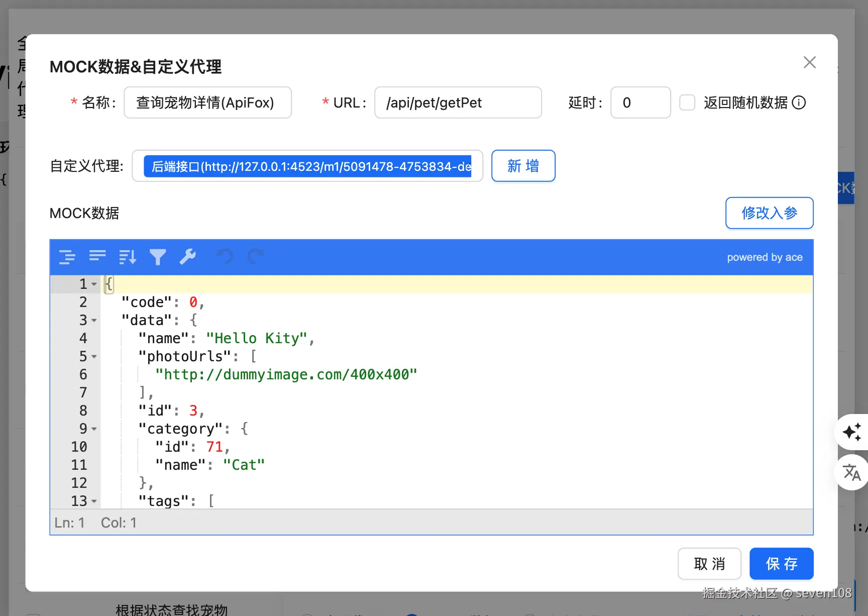This screenshot has width=868, height=616.
Task: Click the translate floating icon
Action: [x=852, y=472]
